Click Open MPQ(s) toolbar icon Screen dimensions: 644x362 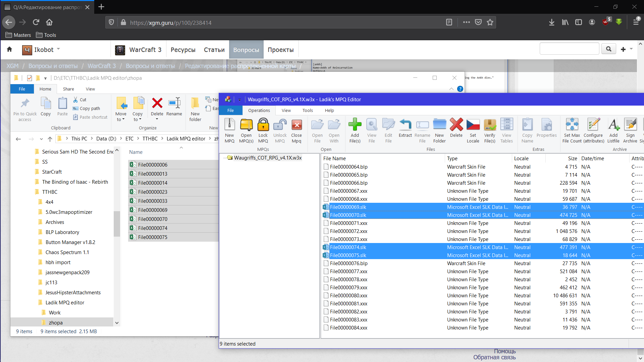246,125
